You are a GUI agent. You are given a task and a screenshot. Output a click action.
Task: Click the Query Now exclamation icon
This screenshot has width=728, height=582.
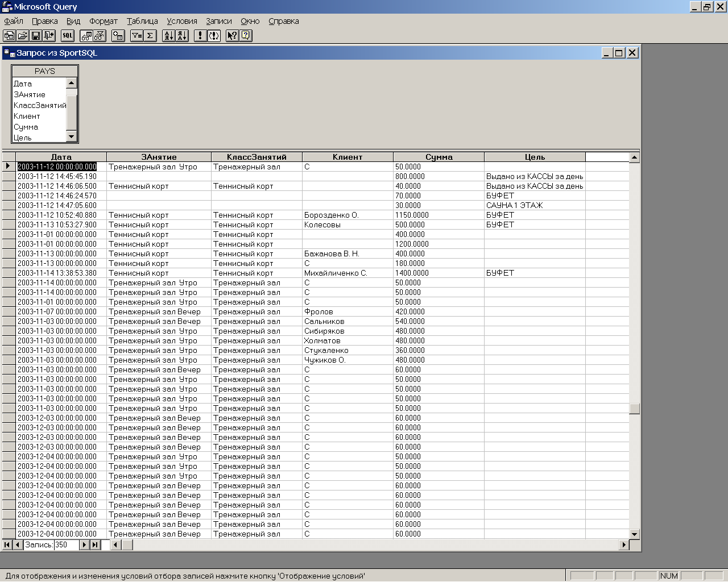point(200,36)
